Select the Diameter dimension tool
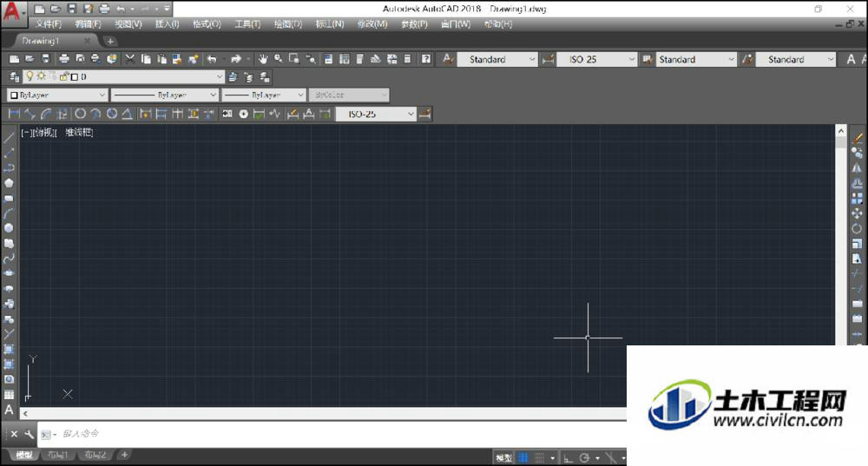Image resolution: width=868 pixels, height=466 pixels. tap(112, 114)
